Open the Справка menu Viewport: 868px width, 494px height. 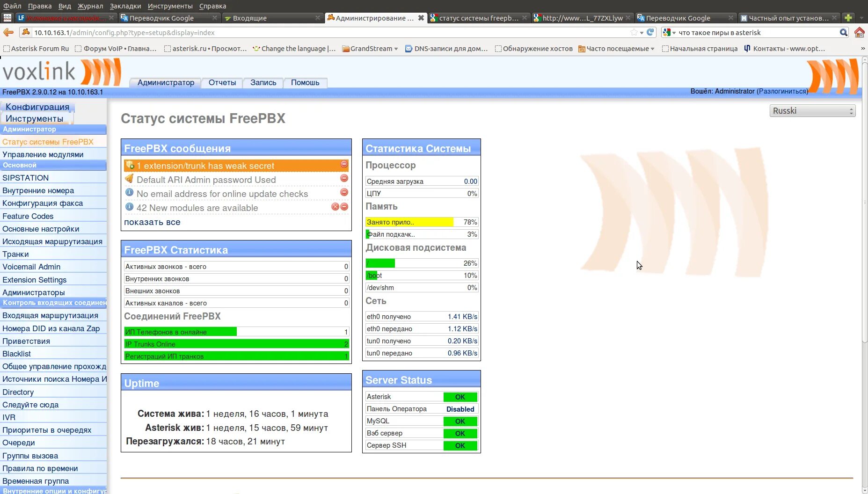[212, 6]
